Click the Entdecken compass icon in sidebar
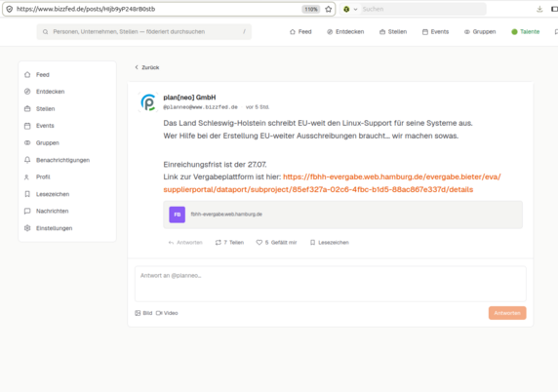Viewport: 558px width, 392px height. [27, 92]
